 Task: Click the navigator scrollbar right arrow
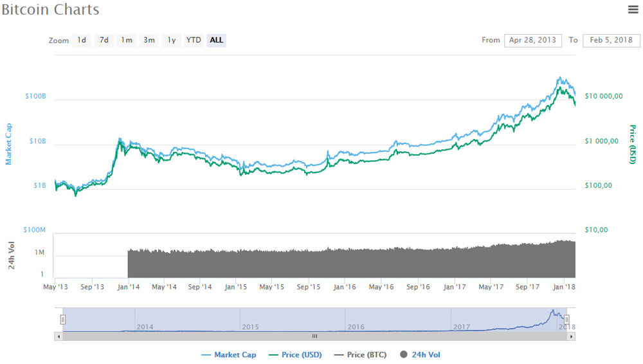(x=571, y=336)
